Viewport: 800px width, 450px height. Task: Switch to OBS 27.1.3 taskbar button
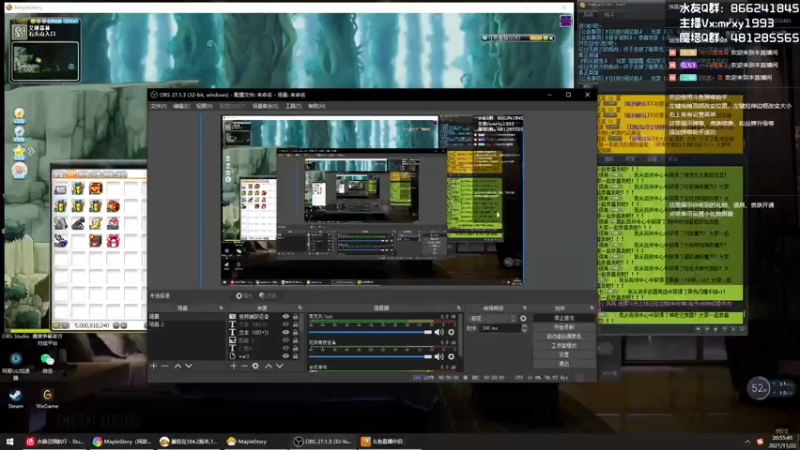322,441
